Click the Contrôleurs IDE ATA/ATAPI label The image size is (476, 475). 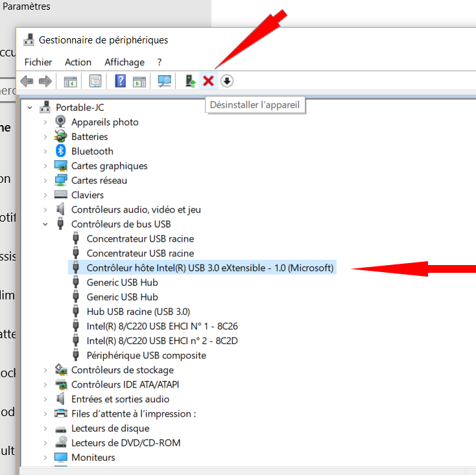(125, 384)
